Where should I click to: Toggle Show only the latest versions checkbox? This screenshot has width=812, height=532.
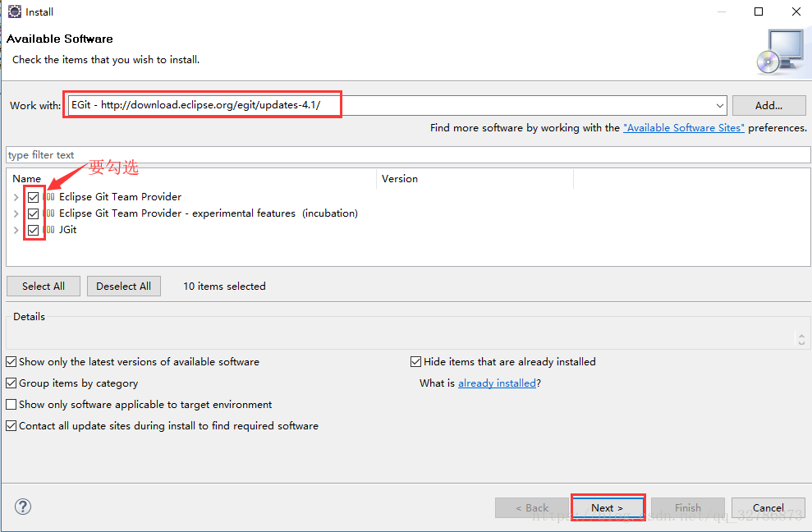[x=11, y=361]
